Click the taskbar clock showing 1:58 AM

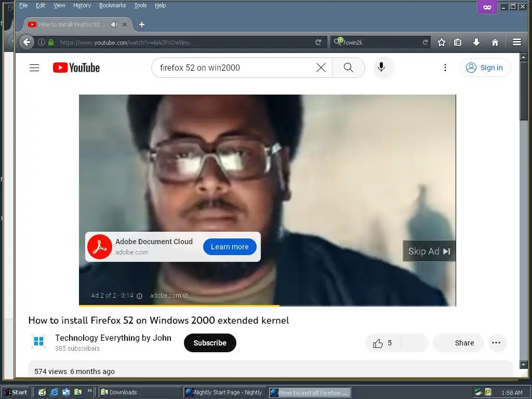[512, 393]
